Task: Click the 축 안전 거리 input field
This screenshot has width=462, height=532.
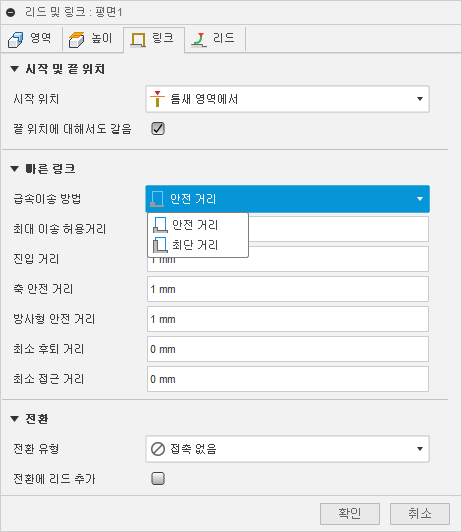Action: 288,289
